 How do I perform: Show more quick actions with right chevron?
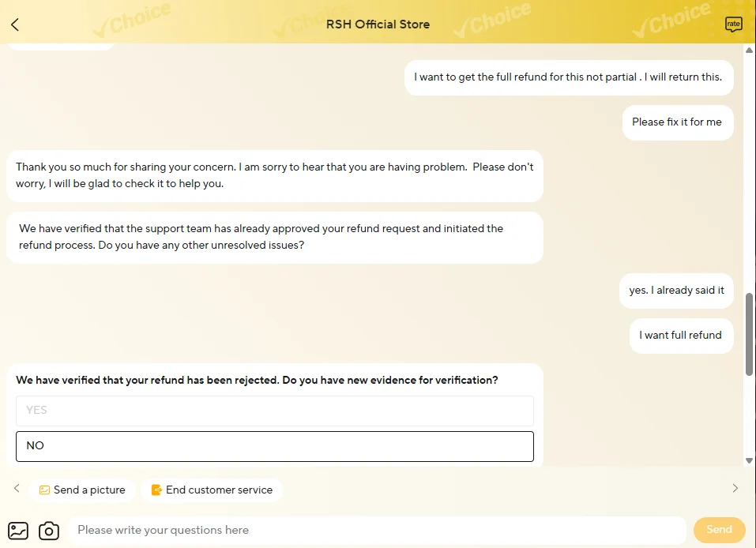tap(735, 488)
